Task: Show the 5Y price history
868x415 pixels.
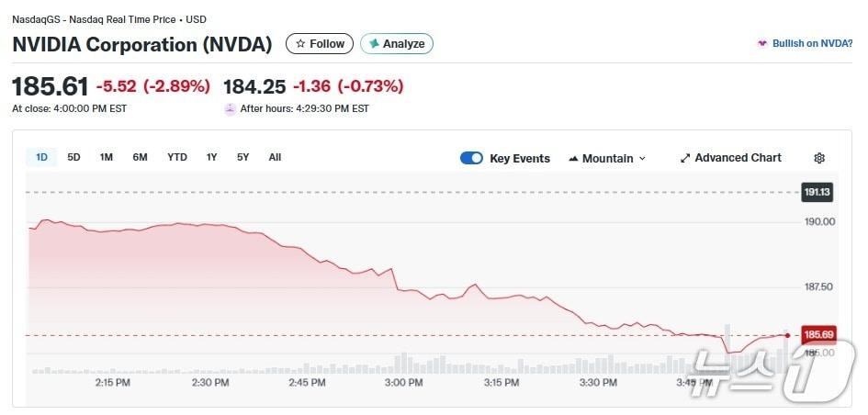Action: 242,157
